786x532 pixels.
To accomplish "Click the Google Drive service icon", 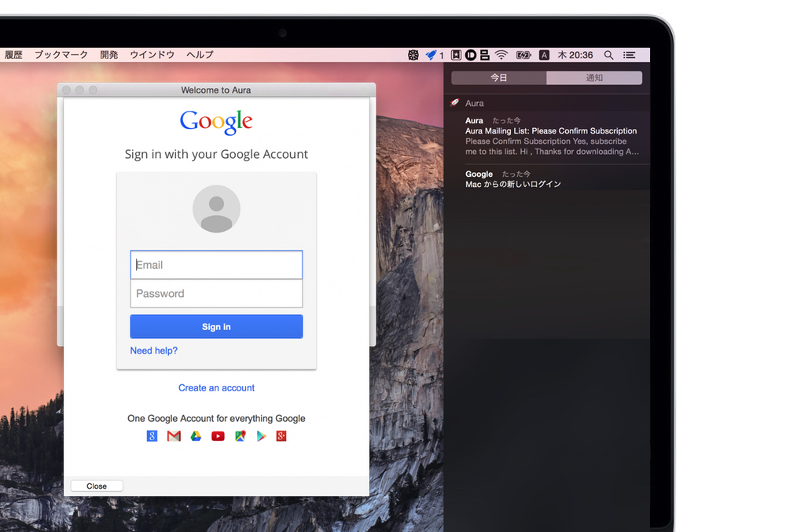I will [196, 436].
